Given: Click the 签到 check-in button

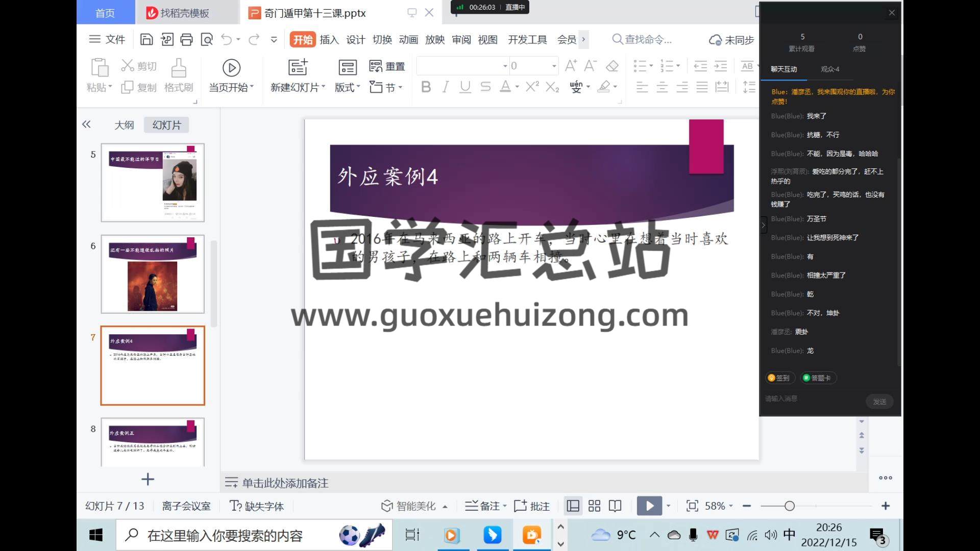Looking at the screenshot, I should pos(778,378).
